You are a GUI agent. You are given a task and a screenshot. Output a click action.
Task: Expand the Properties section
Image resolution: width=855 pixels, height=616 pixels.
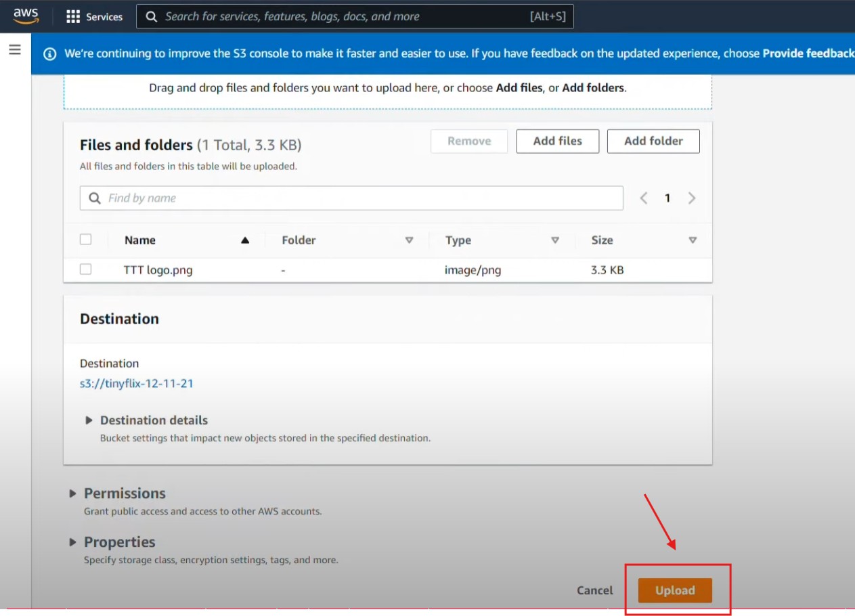pyautogui.click(x=73, y=542)
